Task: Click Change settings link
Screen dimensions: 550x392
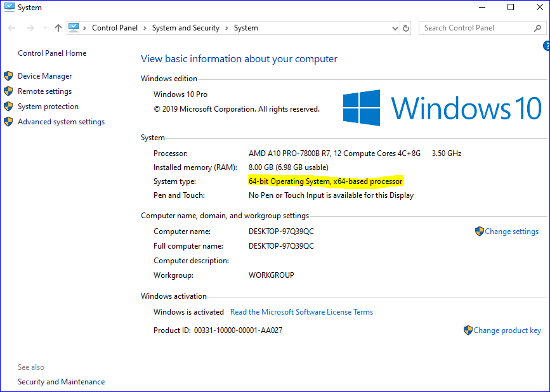Action: (511, 232)
